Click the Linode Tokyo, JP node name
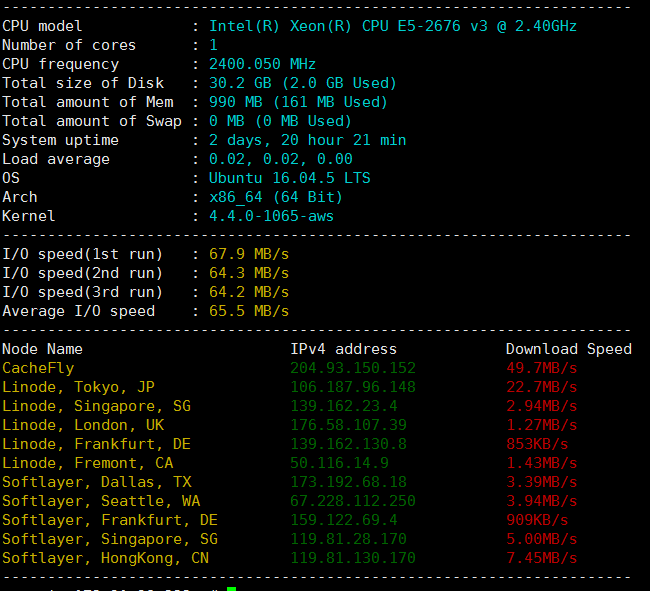 pos(78,387)
